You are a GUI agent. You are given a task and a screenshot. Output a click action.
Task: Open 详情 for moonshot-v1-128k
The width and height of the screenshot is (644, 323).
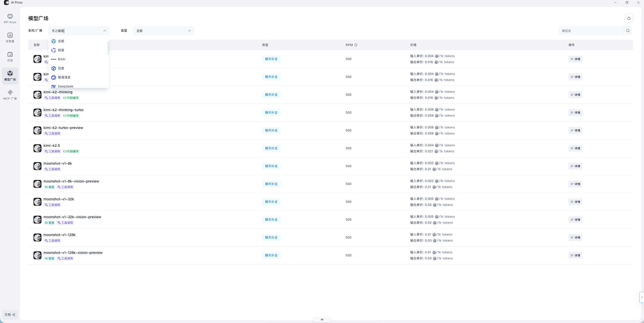[575, 238]
